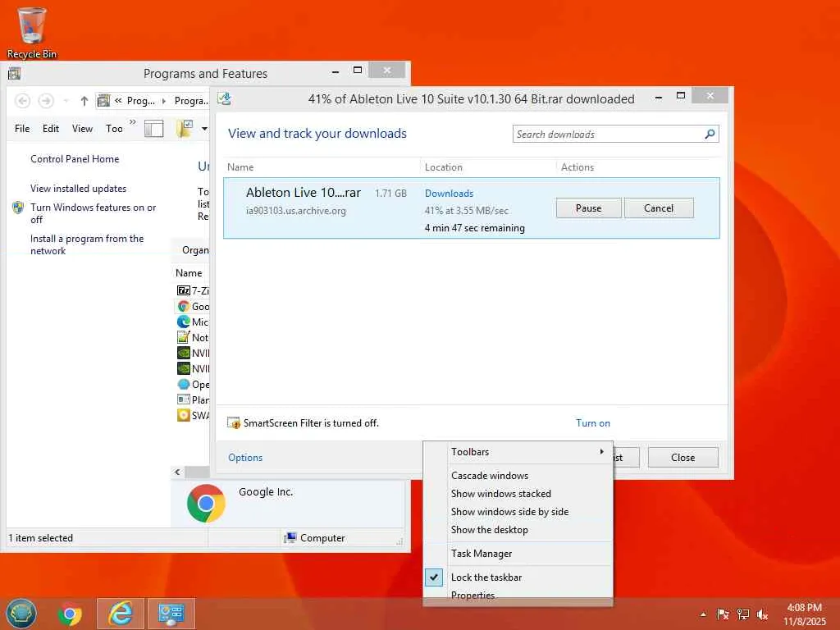Screen dimensions: 840x630
Task: Click the folder options icon in toolbar
Action: 185,129
